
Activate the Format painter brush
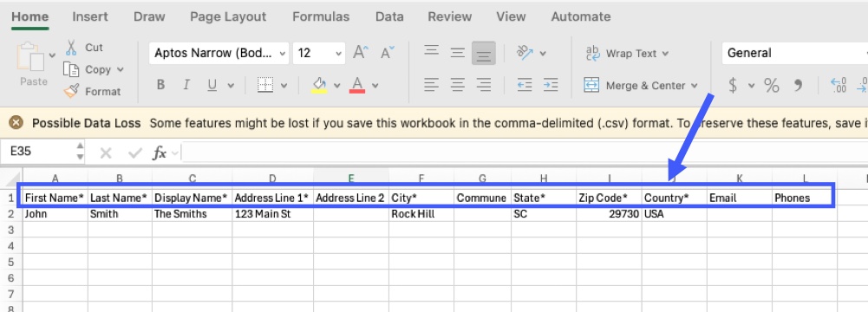tap(71, 91)
